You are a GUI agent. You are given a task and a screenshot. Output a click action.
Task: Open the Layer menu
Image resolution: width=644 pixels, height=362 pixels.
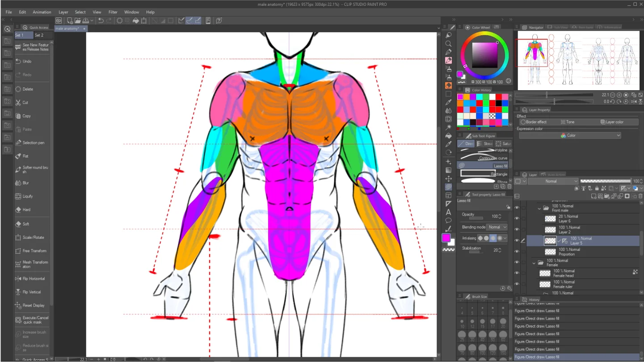pyautogui.click(x=63, y=12)
